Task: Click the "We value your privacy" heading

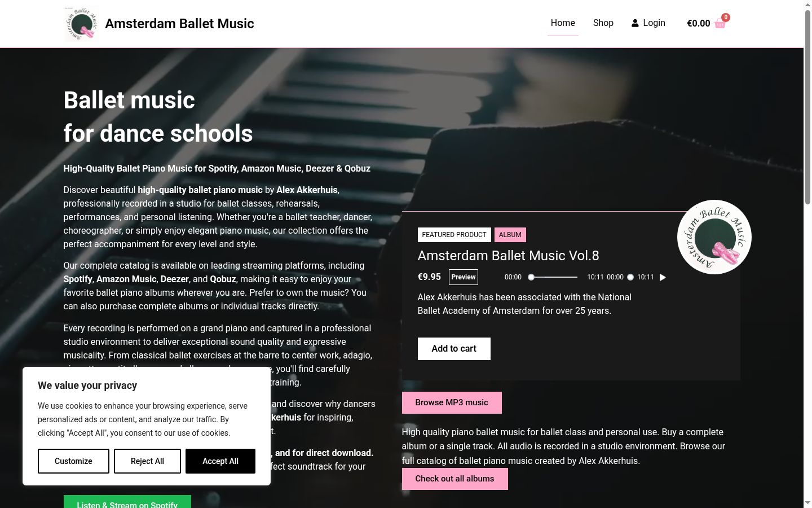Action: 87,386
